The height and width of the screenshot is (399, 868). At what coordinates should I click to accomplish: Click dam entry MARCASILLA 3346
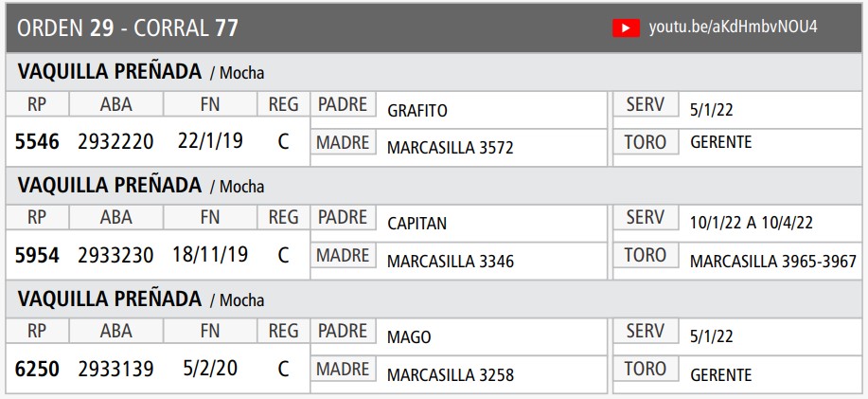451,262
